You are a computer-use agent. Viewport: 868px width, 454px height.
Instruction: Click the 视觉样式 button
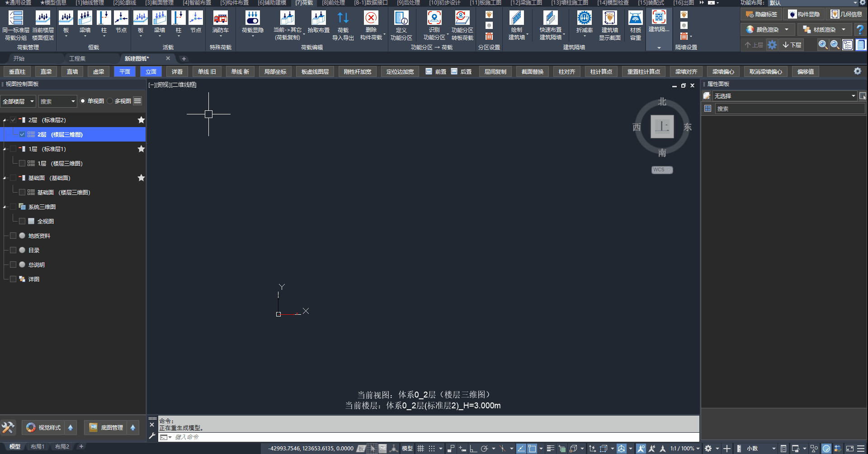point(44,427)
